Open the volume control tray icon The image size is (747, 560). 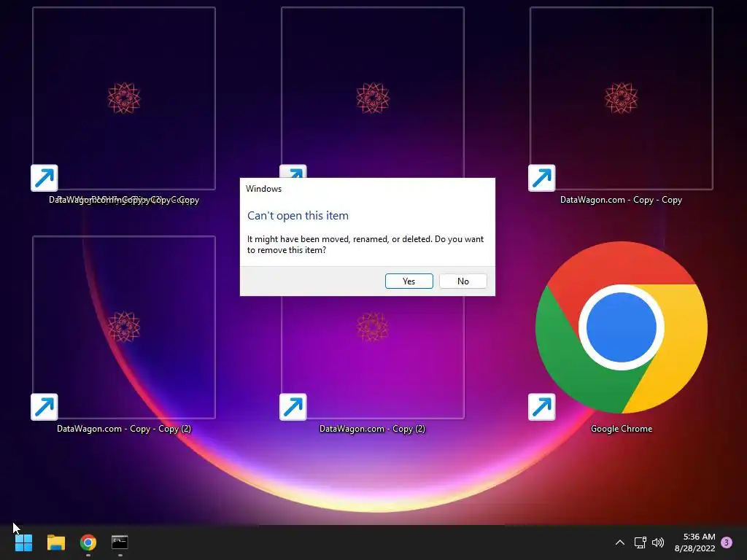(658, 542)
